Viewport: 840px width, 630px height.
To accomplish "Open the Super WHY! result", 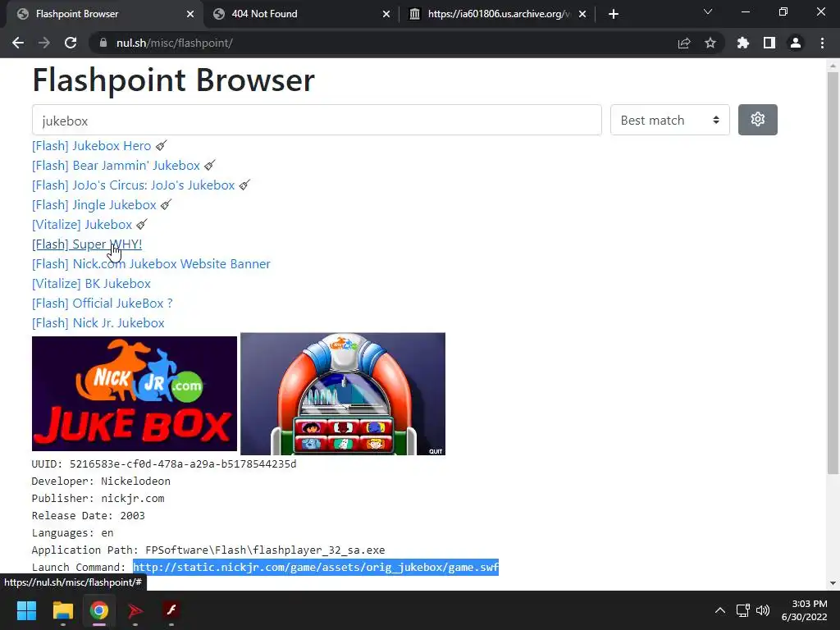I will (x=87, y=244).
